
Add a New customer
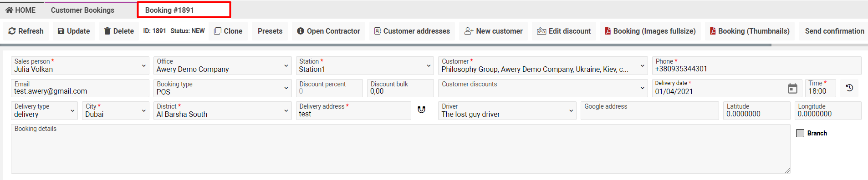[x=494, y=31]
